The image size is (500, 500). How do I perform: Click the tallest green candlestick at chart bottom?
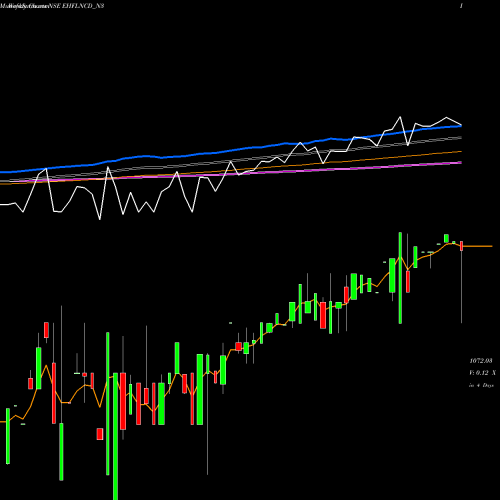(x=115, y=436)
